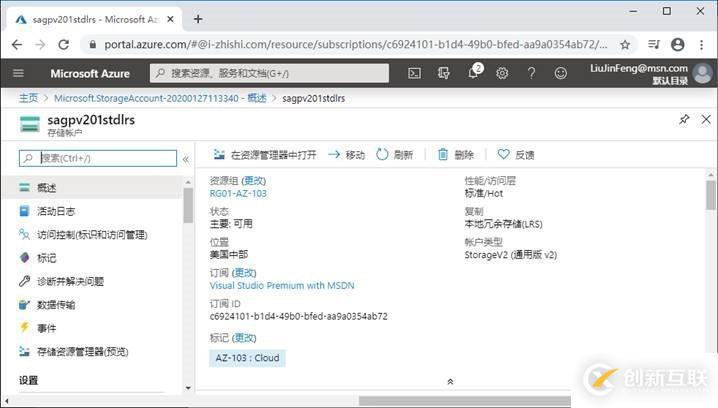Click the bottom horizontal scrollbar thumb

tap(465, 401)
